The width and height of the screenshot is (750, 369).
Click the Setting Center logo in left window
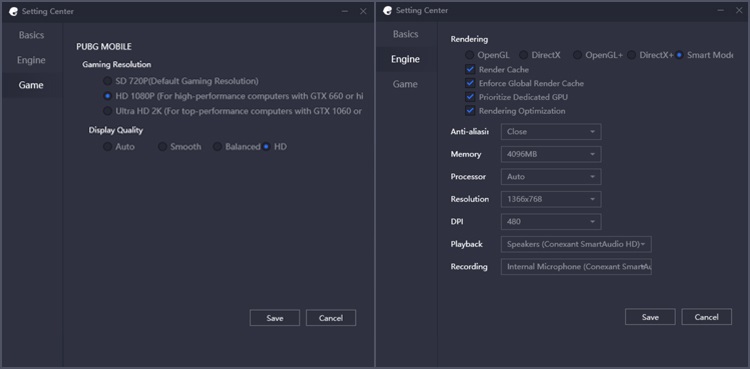pyautogui.click(x=13, y=11)
